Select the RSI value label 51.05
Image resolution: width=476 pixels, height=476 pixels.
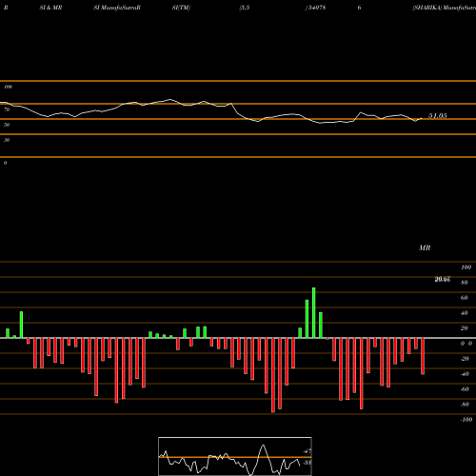(x=438, y=116)
